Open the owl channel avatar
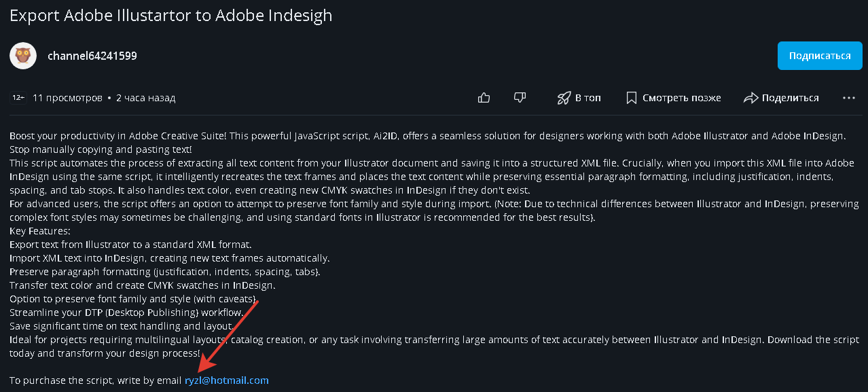 [x=23, y=56]
